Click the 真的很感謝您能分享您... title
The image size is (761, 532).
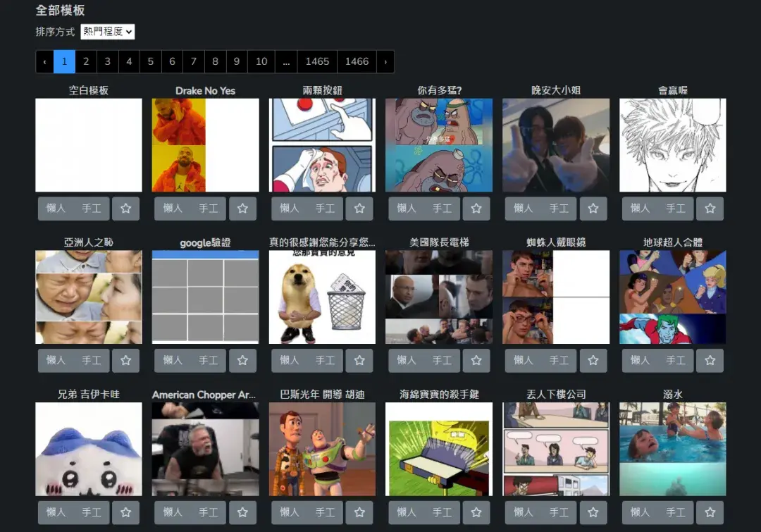point(322,242)
